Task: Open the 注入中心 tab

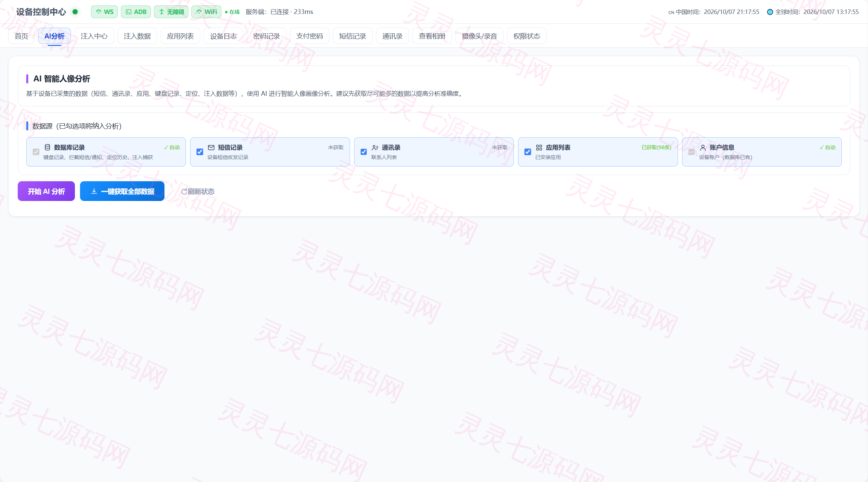Action: click(x=94, y=36)
